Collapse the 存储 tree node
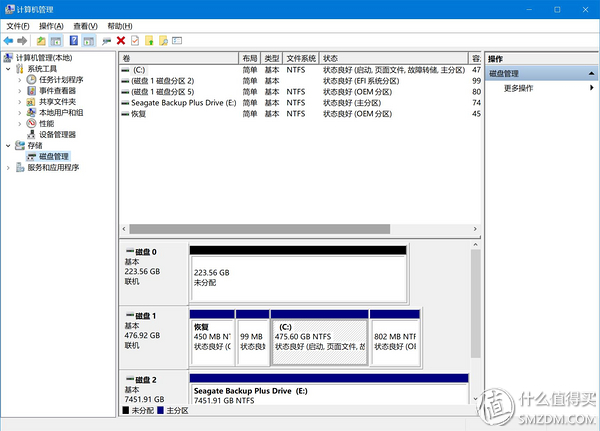Screen dimensions: 600x431 pos(8,146)
